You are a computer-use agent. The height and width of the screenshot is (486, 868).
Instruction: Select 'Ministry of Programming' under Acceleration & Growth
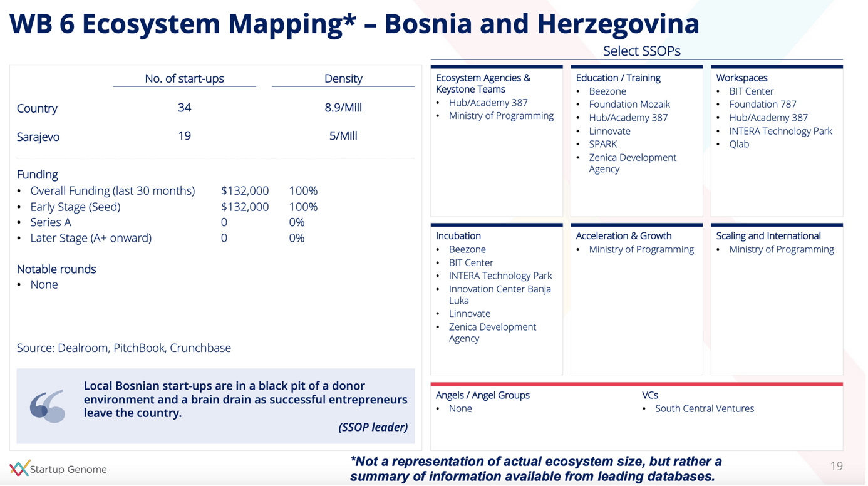[641, 249]
